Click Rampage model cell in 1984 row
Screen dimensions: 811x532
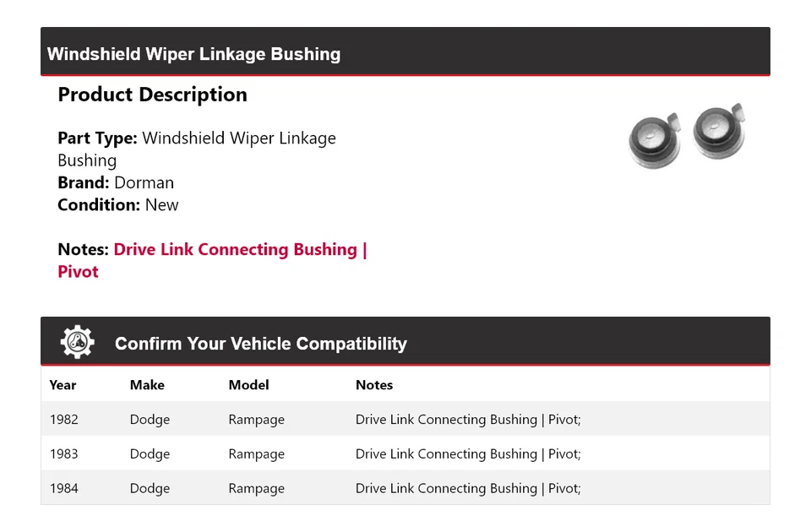click(x=256, y=488)
